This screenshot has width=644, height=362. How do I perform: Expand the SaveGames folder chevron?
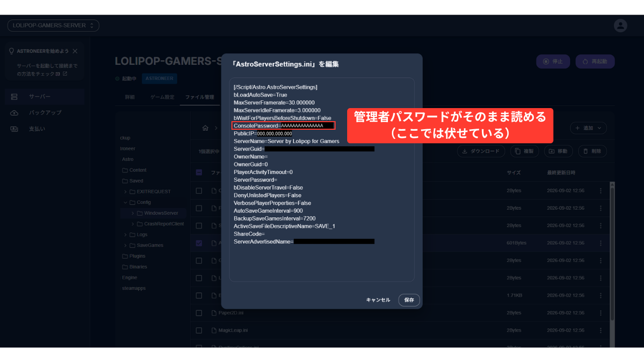click(126, 245)
